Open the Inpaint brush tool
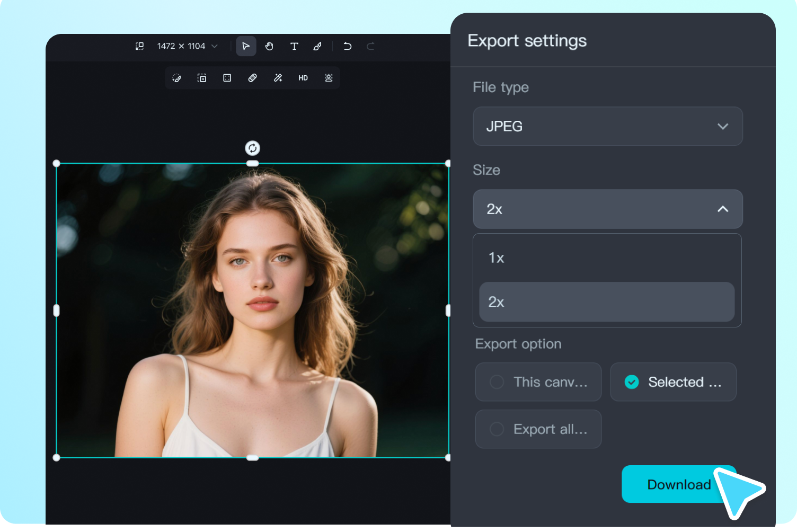 pyautogui.click(x=176, y=78)
